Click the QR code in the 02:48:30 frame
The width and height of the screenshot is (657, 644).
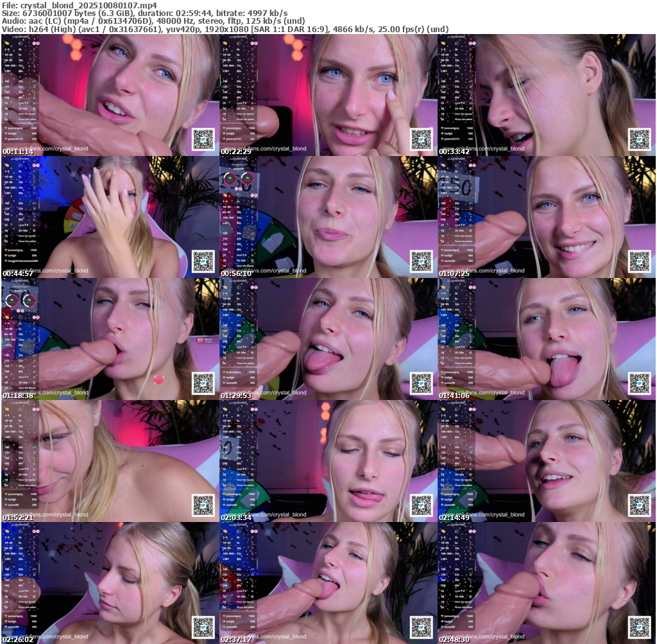tap(640, 627)
